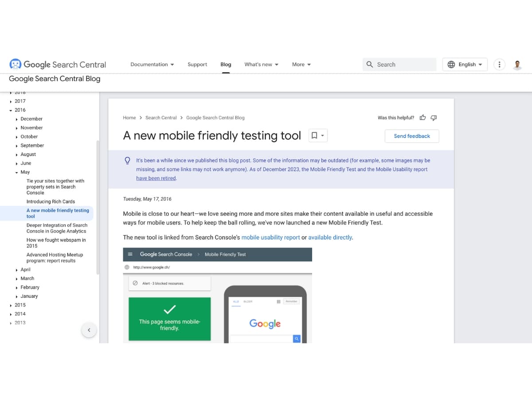Collapse the 2016 year in sidebar
The height and width of the screenshot is (399, 532).
pos(11,110)
